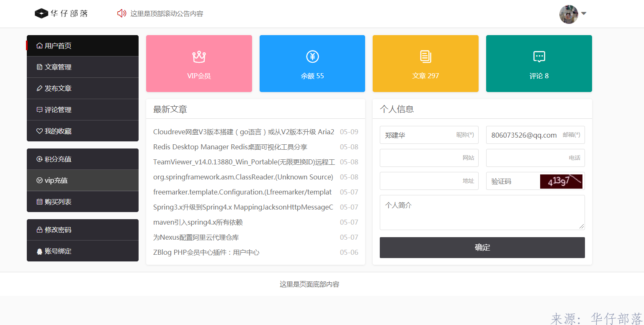Open the Cloudreve网盘V3版本搭建 article link
Viewport: 644px width, 325px height.
click(243, 132)
